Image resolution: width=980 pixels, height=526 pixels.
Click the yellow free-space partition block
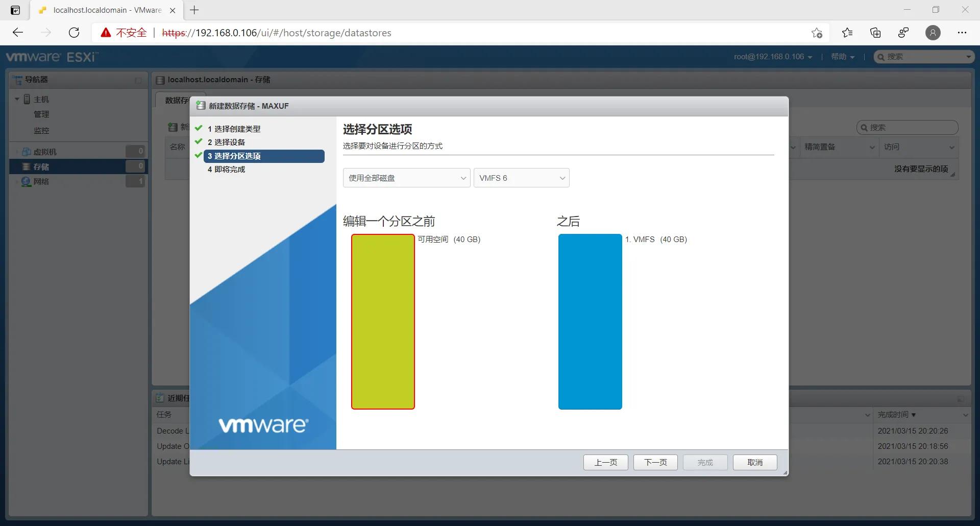click(383, 322)
